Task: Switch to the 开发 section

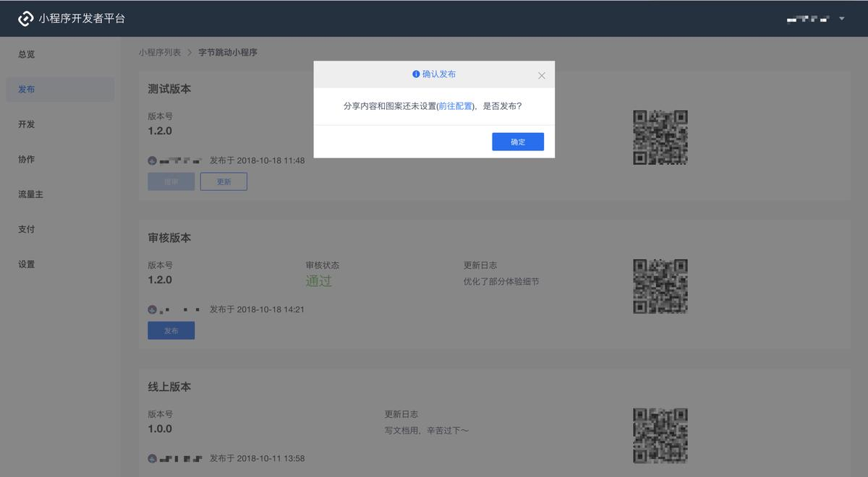Action: click(27, 124)
